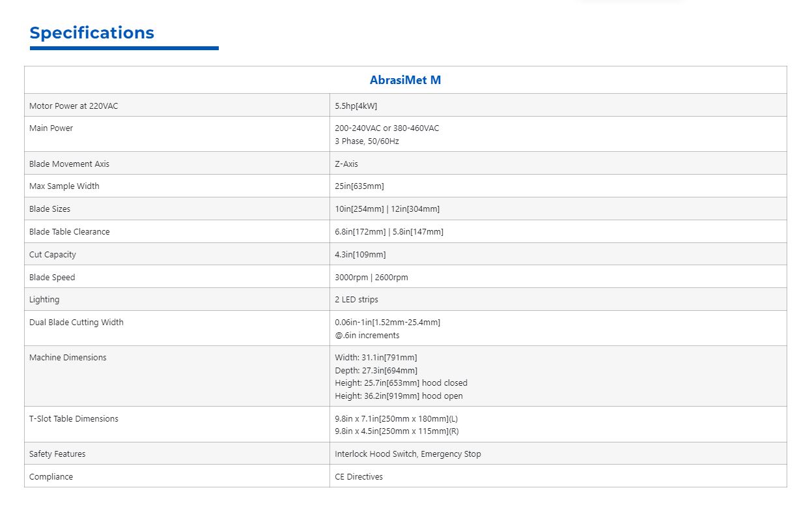812x520 pixels.
Task: Click the Motor Power at 220VAC label
Action: pos(74,106)
